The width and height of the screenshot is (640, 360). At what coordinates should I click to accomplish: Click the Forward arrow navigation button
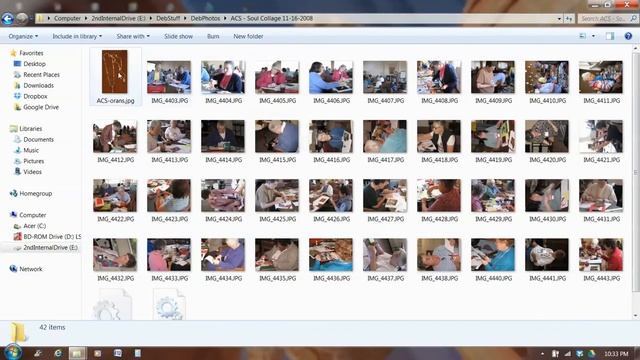point(22,18)
